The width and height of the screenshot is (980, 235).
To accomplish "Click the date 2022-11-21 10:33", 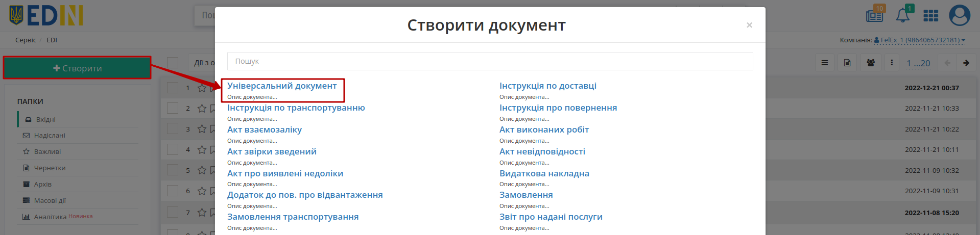I will point(931,108).
